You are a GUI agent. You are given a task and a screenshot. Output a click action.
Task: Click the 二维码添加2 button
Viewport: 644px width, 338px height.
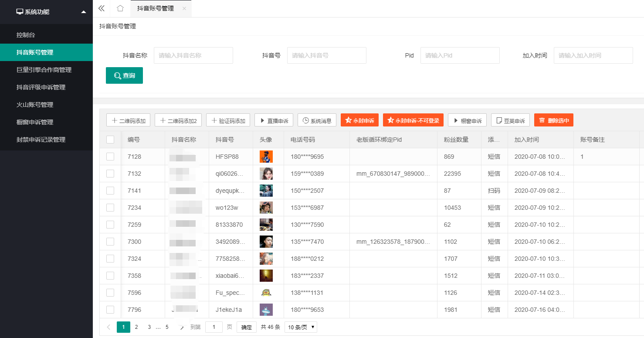click(178, 120)
